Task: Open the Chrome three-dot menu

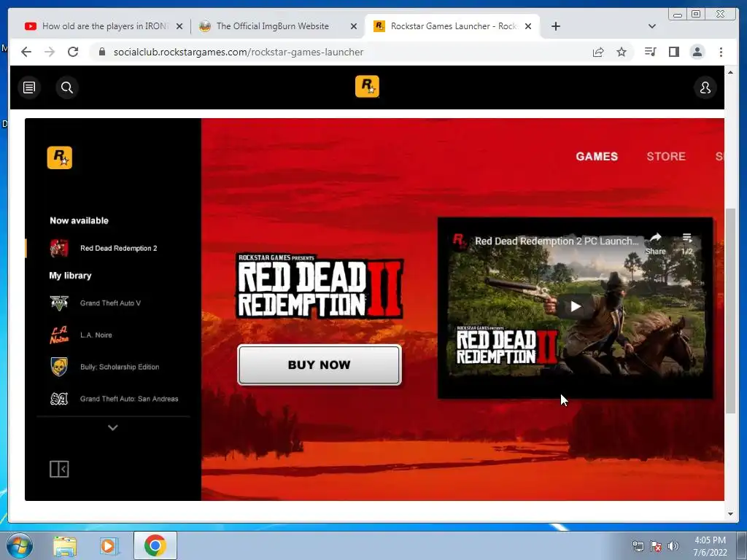Action: pyautogui.click(x=721, y=52)
